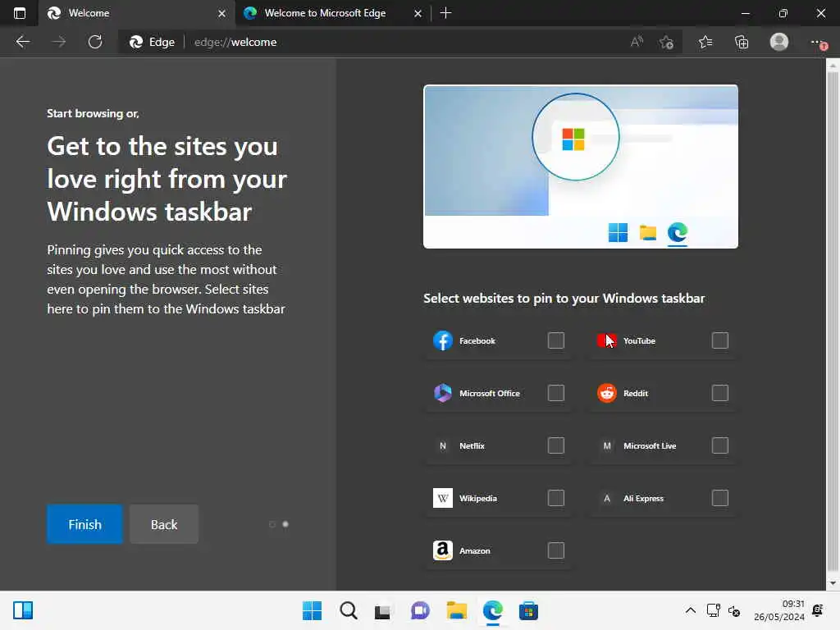The height and width of the screenshot is (630, 840).
Task: Click the page vertical scrollbar
Action: (x=833, y=322)
